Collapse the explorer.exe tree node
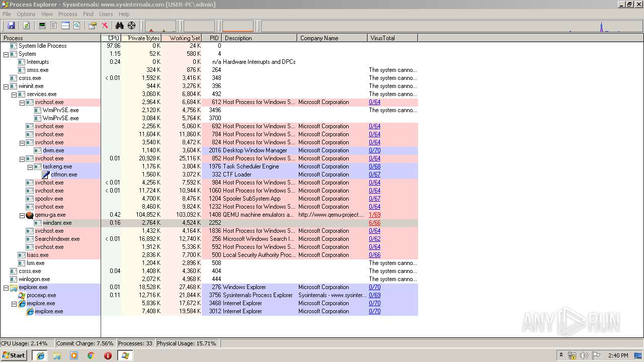The height and width of the screenshot is (362, 644). point(6,287)
